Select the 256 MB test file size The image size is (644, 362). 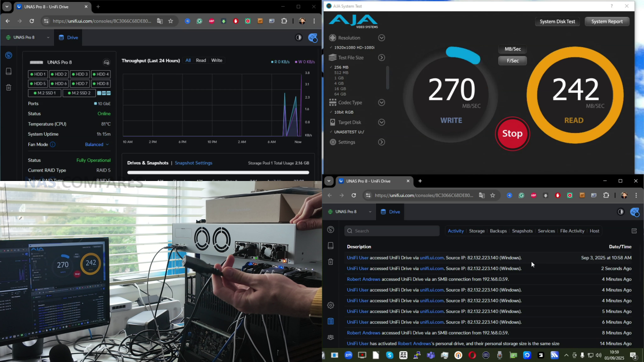[341, 67]
